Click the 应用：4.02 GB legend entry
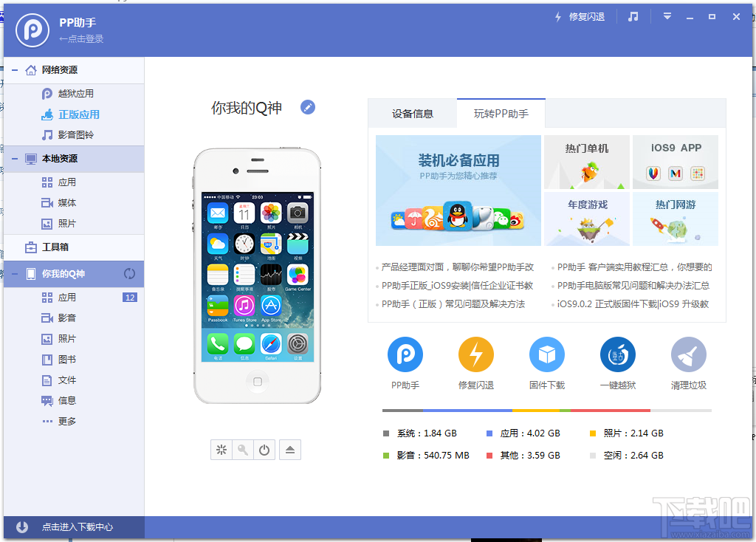Screen dimensions: 756x542 [523, 433]
